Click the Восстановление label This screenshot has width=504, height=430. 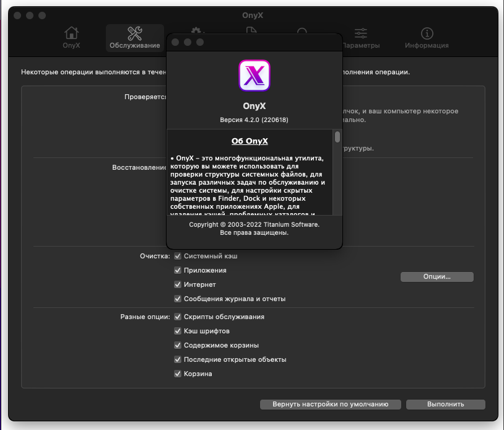pos(139,167)
